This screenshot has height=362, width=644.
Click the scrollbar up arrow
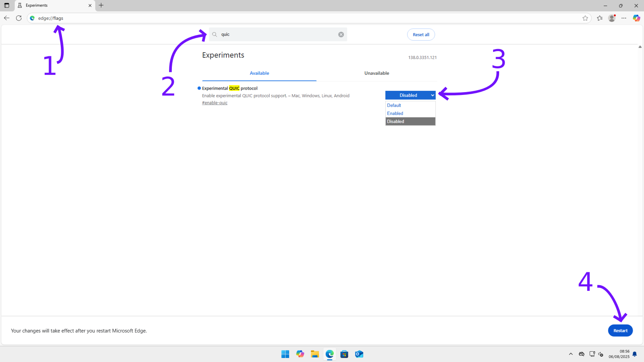[640, 47]
